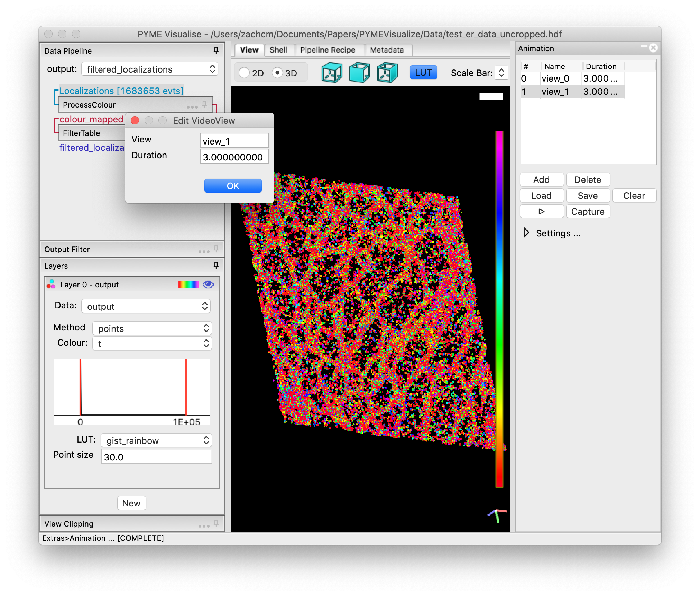Select the 3D radio button
This screenshot has height=596, width=700.
(x=277, y=73)
